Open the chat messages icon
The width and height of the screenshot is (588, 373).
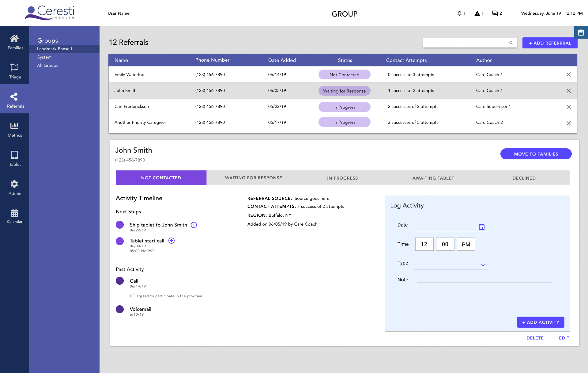[495, 13]
